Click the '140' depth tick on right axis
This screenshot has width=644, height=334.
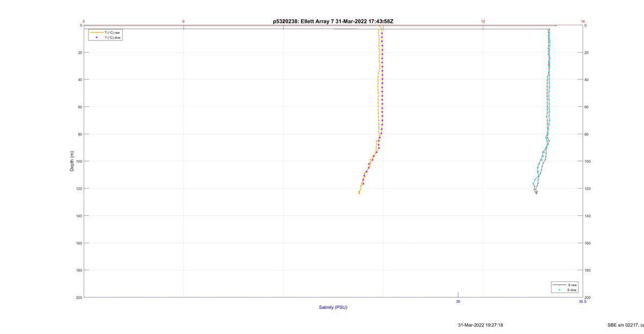588,216
